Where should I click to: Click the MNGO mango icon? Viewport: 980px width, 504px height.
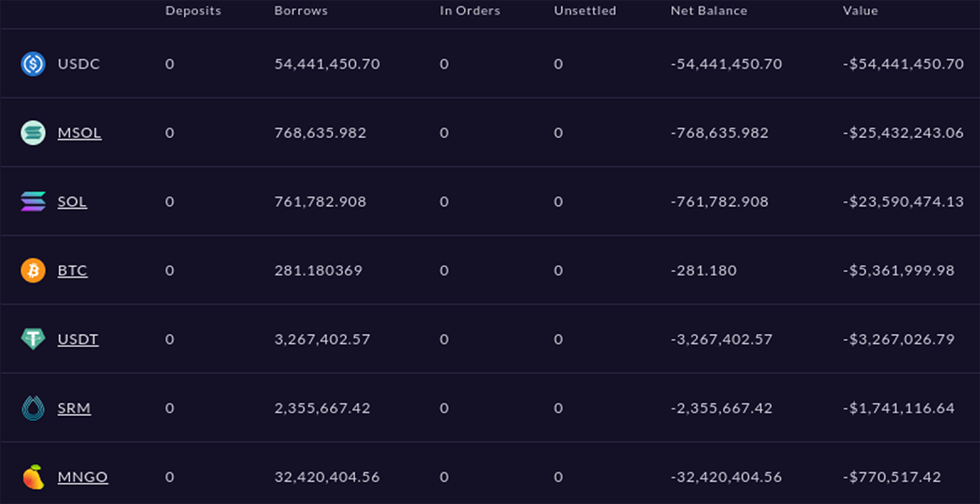33,477
